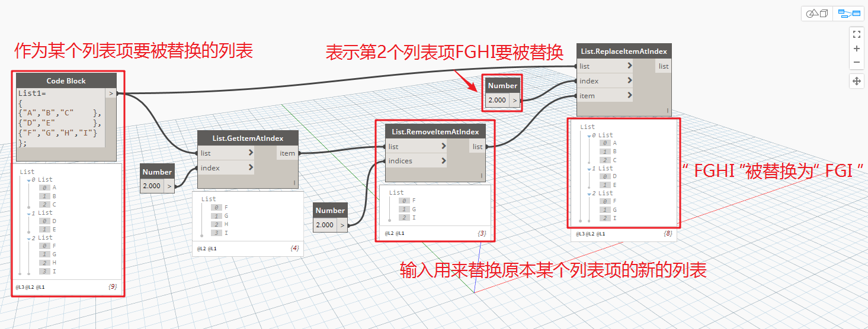
Task: Click the Code Block output port arrow
Action: (x=111, y=93)
